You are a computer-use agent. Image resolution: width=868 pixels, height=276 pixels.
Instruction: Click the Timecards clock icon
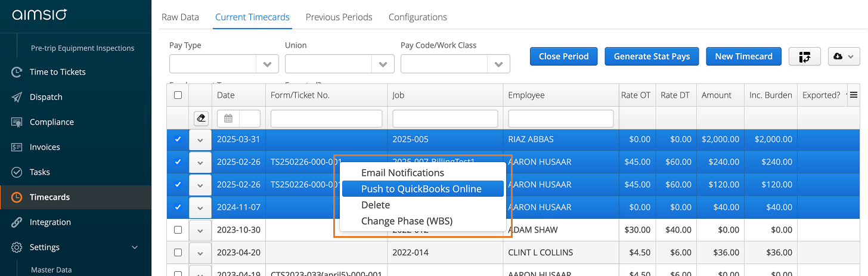pos(17,197)
